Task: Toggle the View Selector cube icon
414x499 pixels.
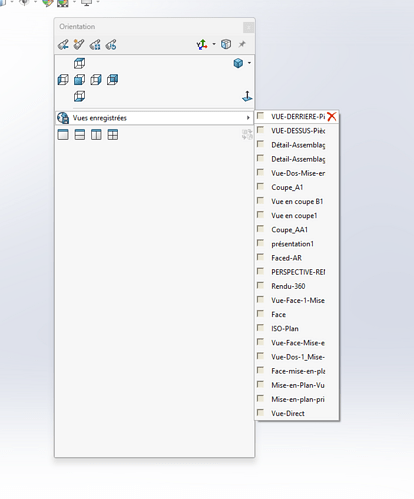Action: (226, 44)
